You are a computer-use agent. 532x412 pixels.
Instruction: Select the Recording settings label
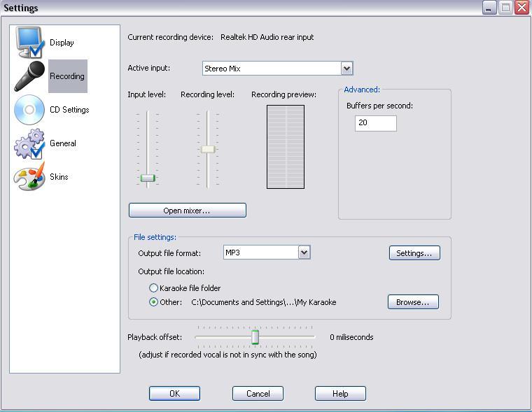(x=67, y=76)
